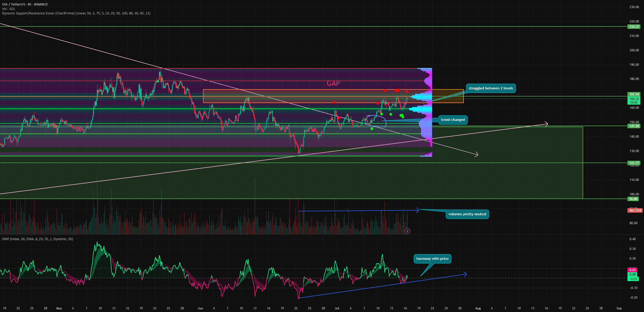Screen dimensions: 644x312
Task: Click the pink GAP text label
Action: click(x=333, y=83)
